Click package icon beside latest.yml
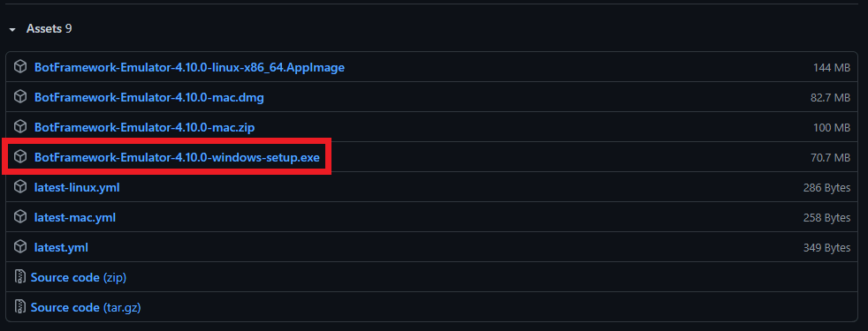This screenshot has width=868, height=331. 20,247
